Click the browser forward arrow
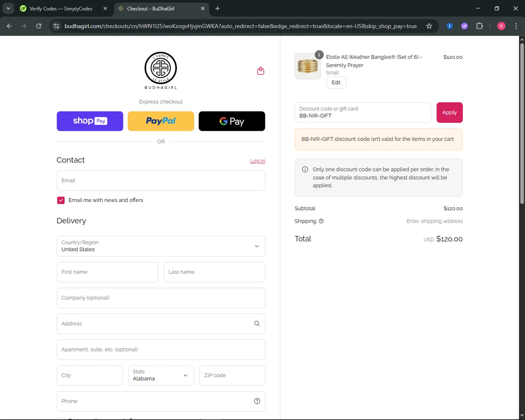Image resolution: width=525 pixels, height=420 pixels. [24, 26]
